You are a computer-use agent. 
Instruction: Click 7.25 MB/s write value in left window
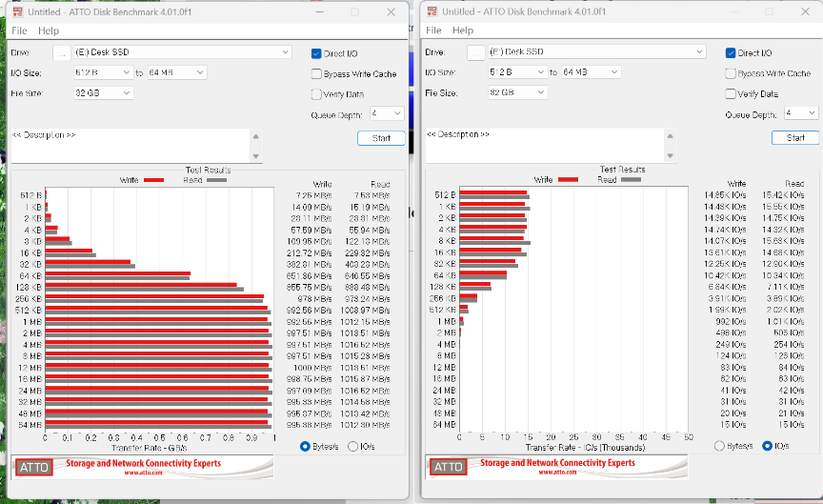(314, 196)
